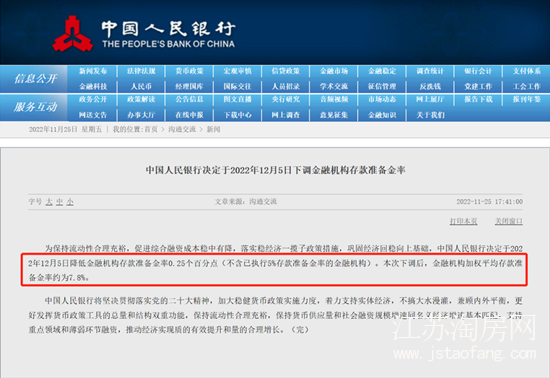Viewport: 550px width, 378px height.
Task: Open the 网上调查 menu item
Action: coord(286,115)
